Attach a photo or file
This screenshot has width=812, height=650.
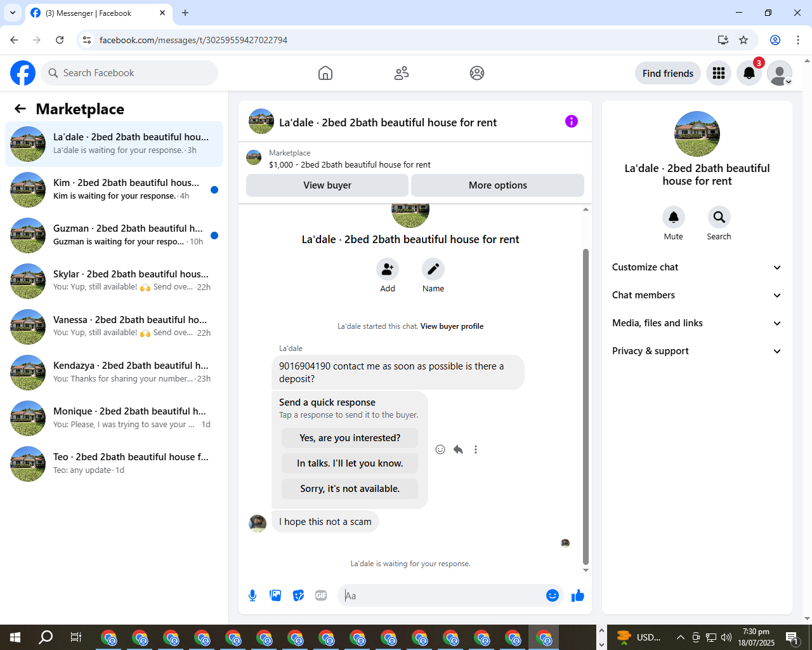275,595
